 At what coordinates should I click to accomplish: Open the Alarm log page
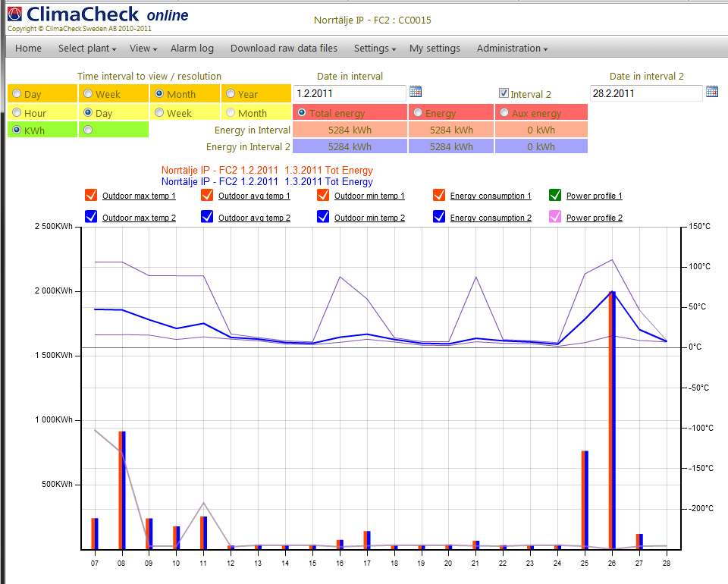pos(192,49)
